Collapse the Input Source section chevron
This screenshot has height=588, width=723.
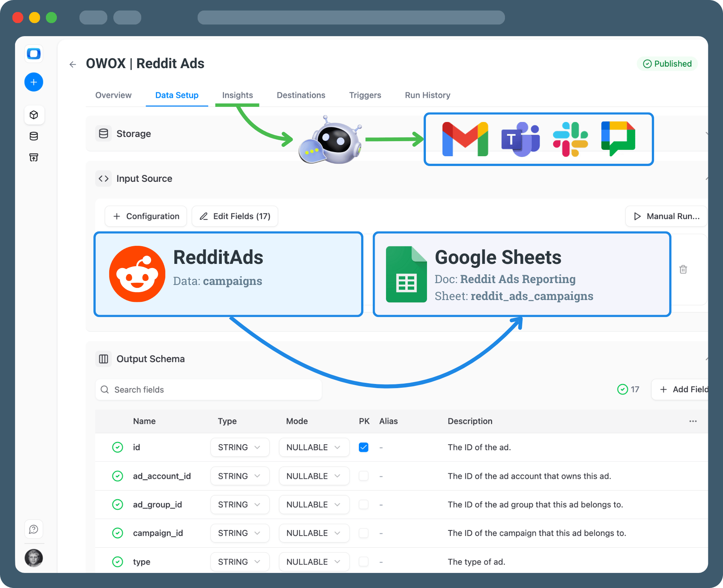707,178
